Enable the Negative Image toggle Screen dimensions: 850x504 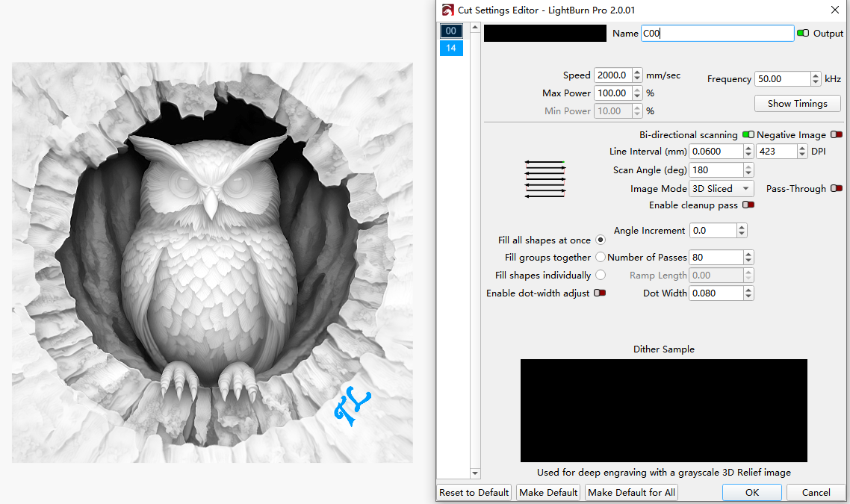[837, 135]
